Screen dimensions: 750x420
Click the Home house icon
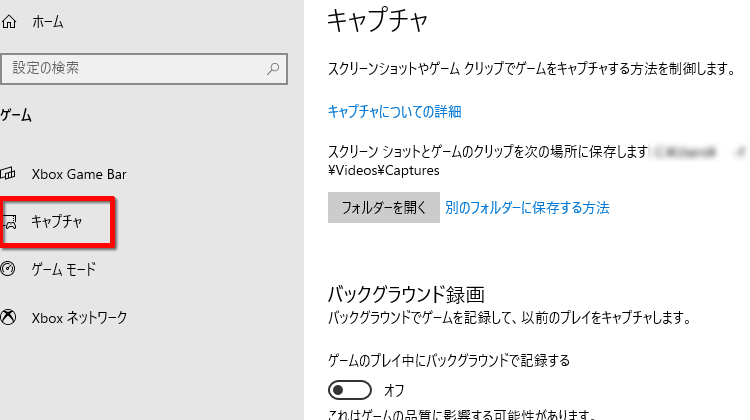[x=9, y=22]
